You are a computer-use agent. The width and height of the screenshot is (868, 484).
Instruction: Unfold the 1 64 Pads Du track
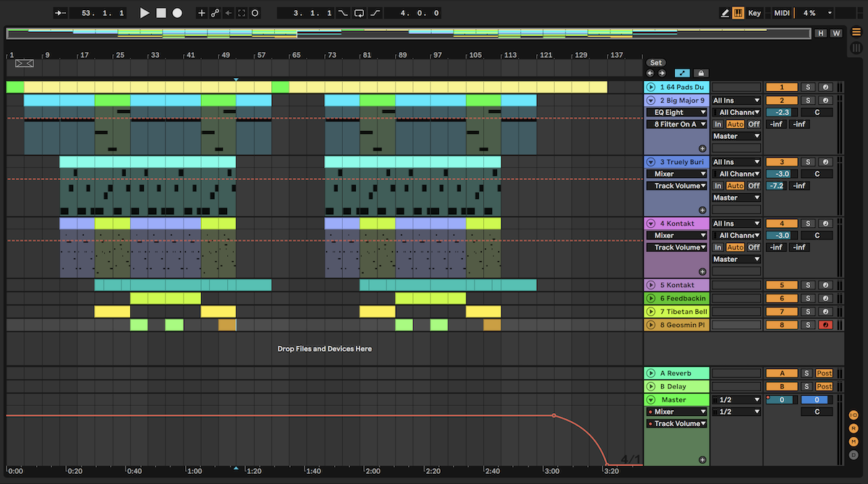[651, 87]
